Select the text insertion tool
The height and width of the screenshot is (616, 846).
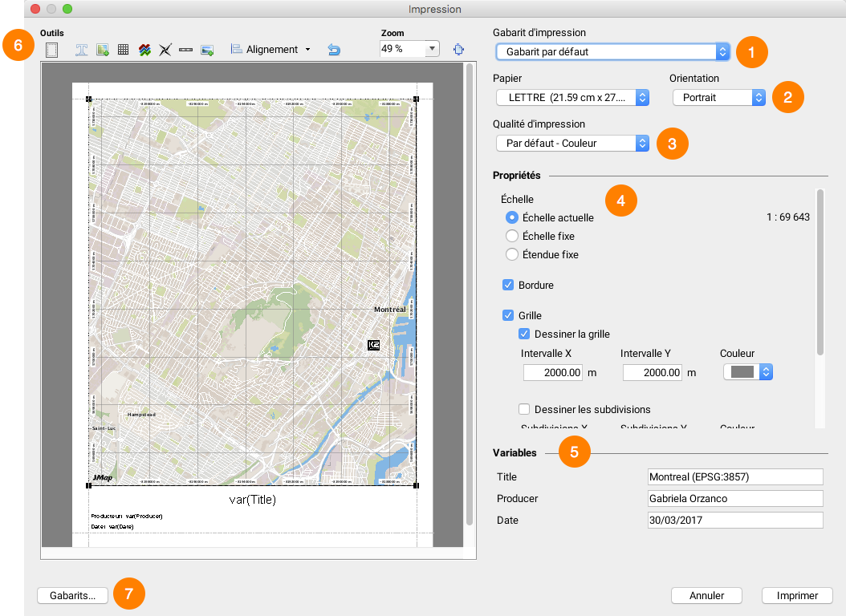tap(81, 50)
